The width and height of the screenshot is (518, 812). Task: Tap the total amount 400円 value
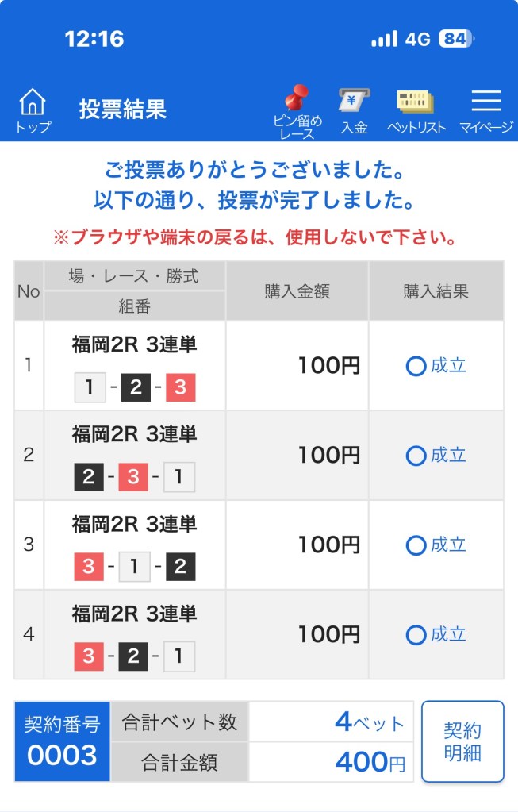(x=369, y=763)
